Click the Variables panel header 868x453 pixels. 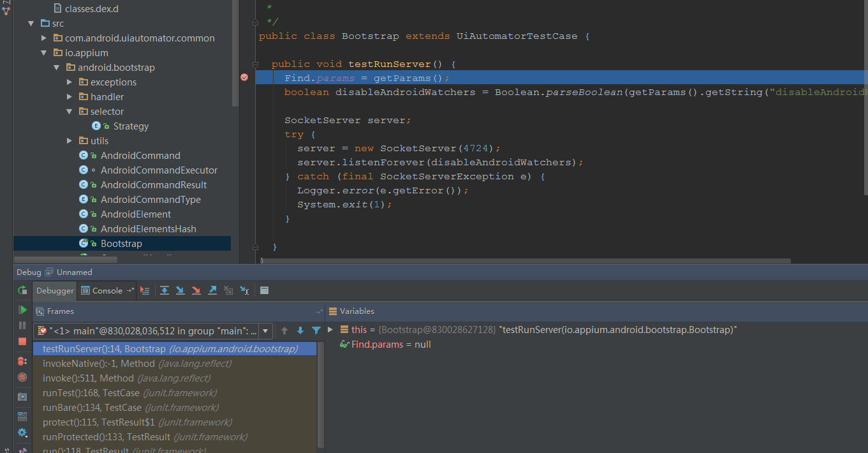357,311
